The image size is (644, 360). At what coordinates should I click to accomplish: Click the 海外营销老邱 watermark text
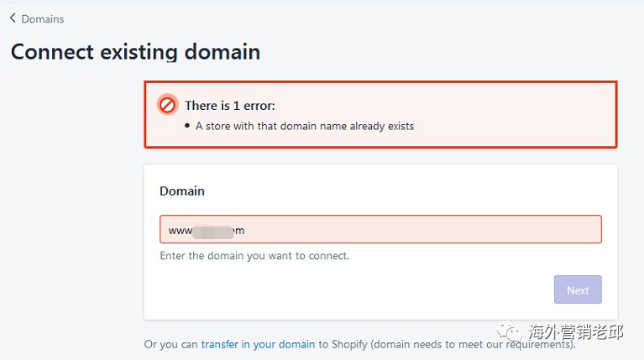(x=575, y=332)
